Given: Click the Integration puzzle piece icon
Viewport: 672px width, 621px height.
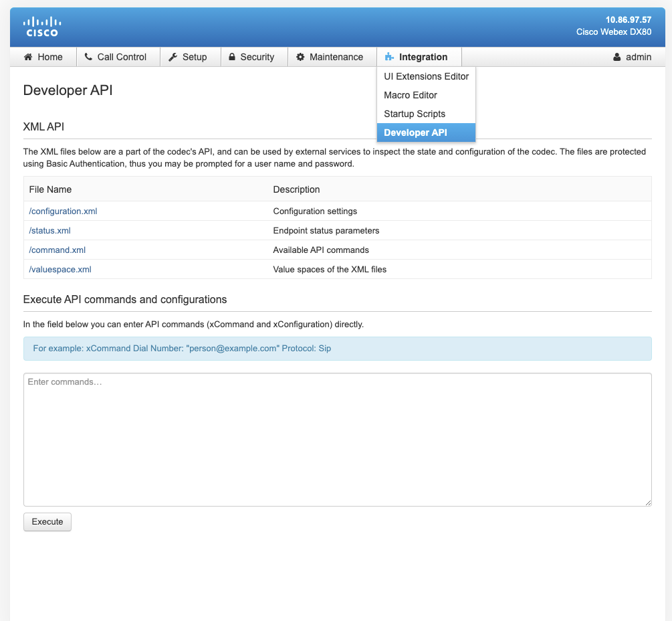Looking at the screenshot, I should pos(389,58).
